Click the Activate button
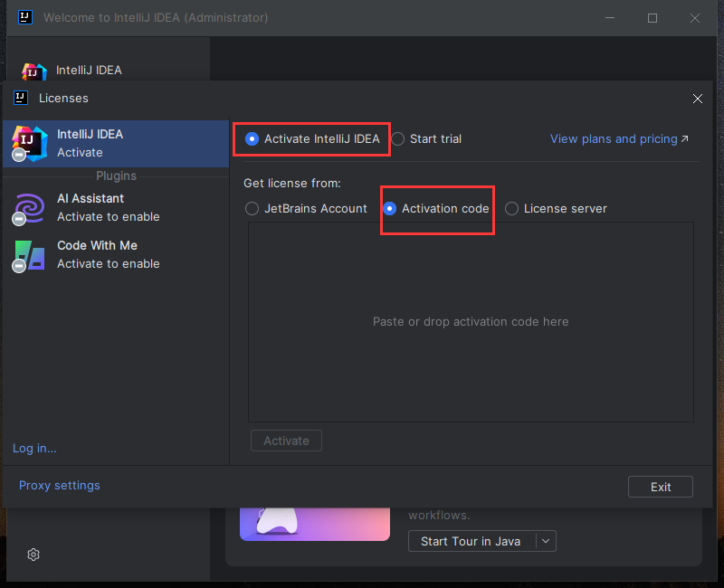Image resolution: width=724 pixels, height=588 pixels. pos(286,441)
